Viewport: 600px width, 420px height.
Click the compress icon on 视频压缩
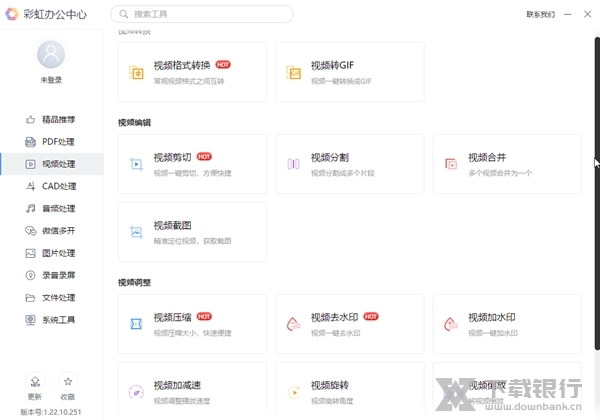tap(136, 324)
